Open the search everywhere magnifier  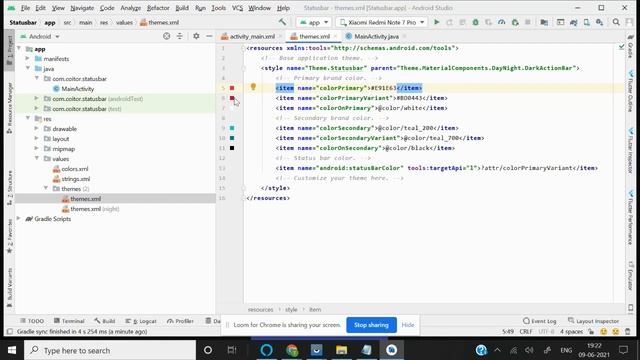coord(616,22)
